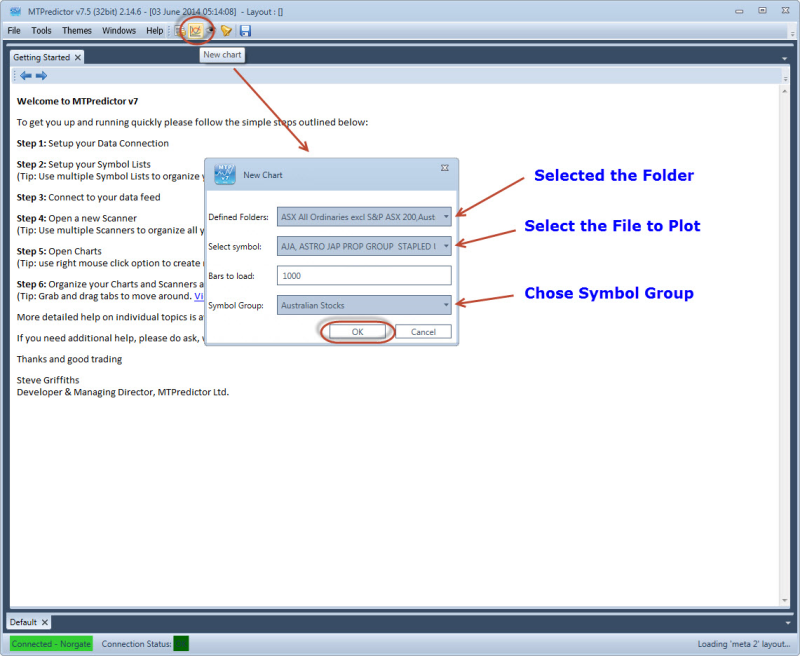Click 'Step 2: Setup your Symbol Lists' line
The image size is (800, 656).
pos(84,164)
